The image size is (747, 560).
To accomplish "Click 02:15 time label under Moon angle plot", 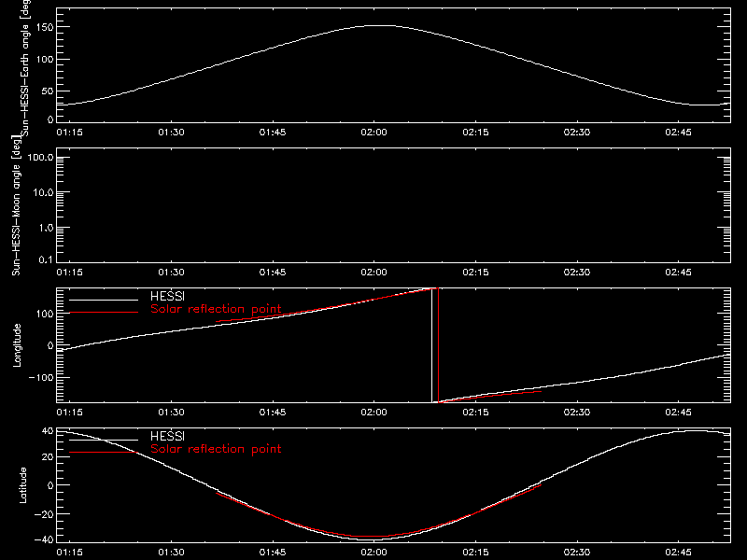I will click(475, 273).
